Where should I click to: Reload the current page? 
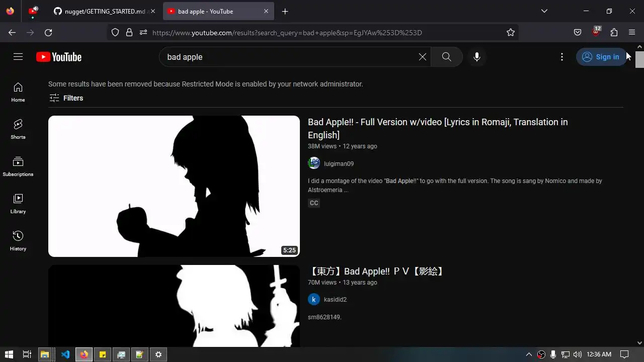pos(48,32)
